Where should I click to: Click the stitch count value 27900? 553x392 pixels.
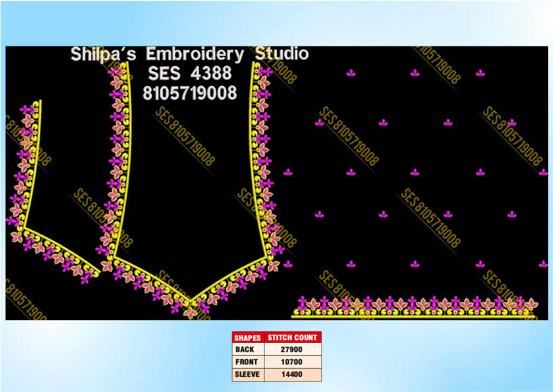point(292,350)
